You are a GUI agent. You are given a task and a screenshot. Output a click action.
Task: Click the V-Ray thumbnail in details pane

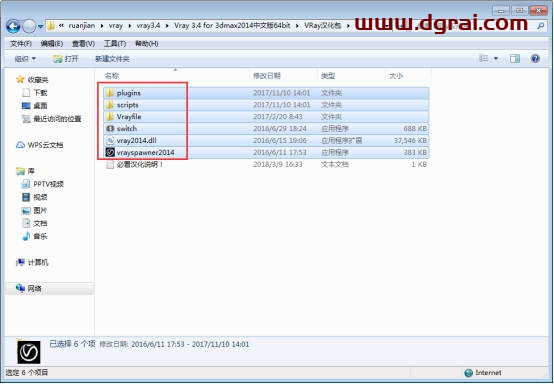(29, 352)
